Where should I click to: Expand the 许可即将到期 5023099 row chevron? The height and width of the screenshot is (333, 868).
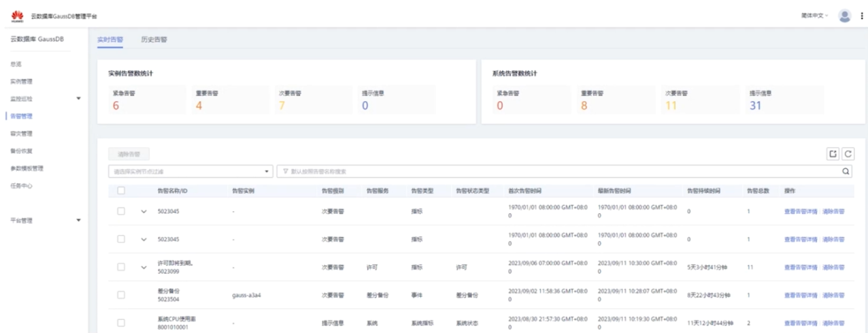[144, 267]
